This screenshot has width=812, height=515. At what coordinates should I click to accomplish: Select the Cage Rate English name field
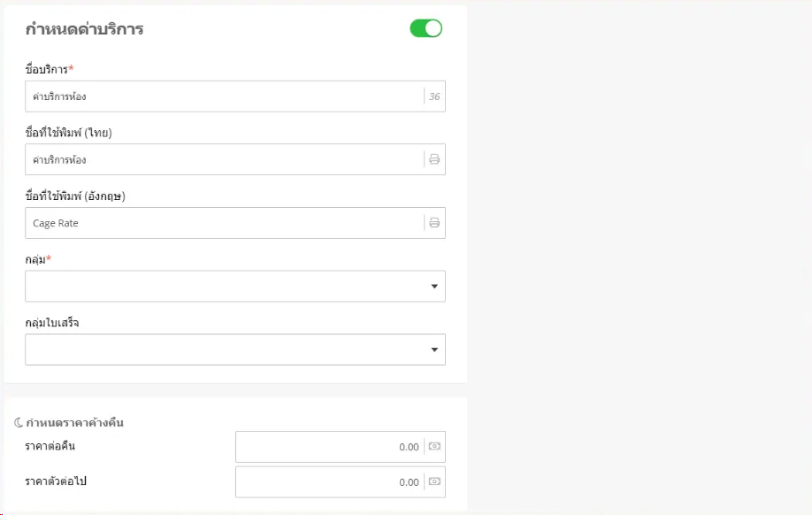[221, 223]
